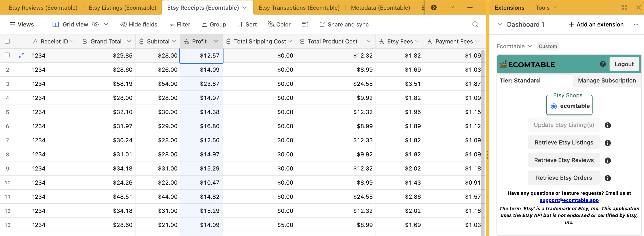
Task: Toggle fullscreen for the extensions panel
Action: 624,8
